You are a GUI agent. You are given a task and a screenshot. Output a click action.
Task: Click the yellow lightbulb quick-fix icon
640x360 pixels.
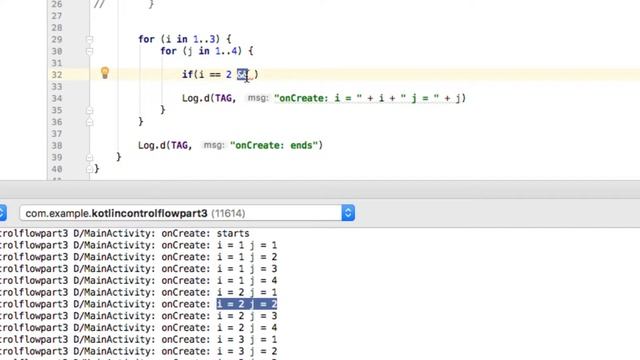[105, 73]
